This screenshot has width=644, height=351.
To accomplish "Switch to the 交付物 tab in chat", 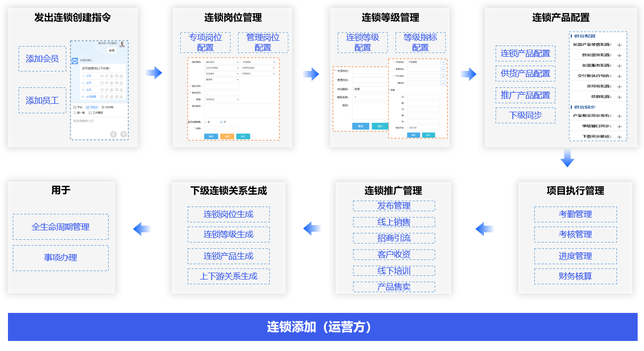I will coord(107,107).
